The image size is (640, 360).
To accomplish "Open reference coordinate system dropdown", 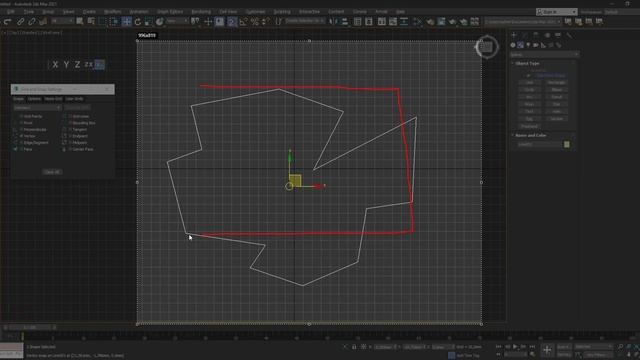I will tap(177, 21).
